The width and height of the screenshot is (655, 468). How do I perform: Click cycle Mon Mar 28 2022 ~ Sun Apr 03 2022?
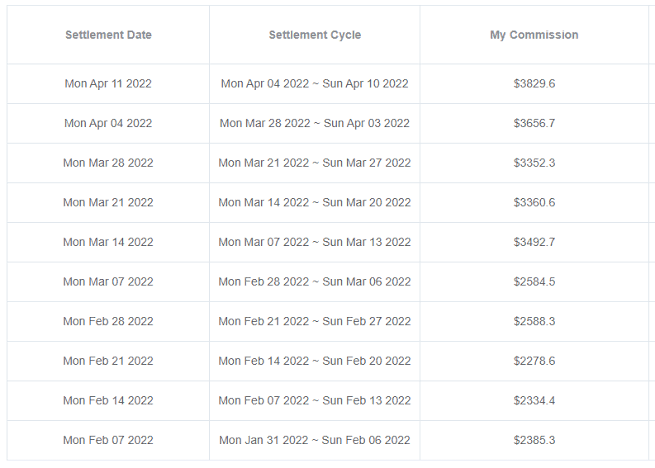tap(315, 123)
